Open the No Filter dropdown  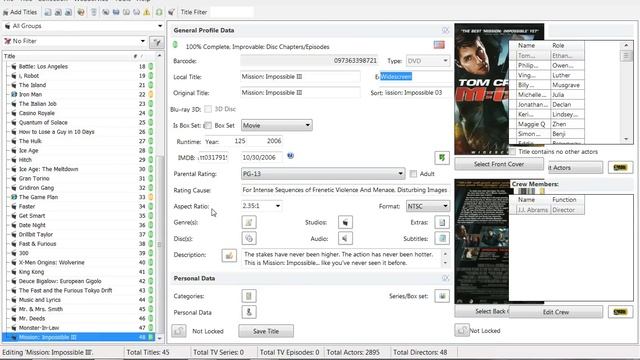[75, 41]
